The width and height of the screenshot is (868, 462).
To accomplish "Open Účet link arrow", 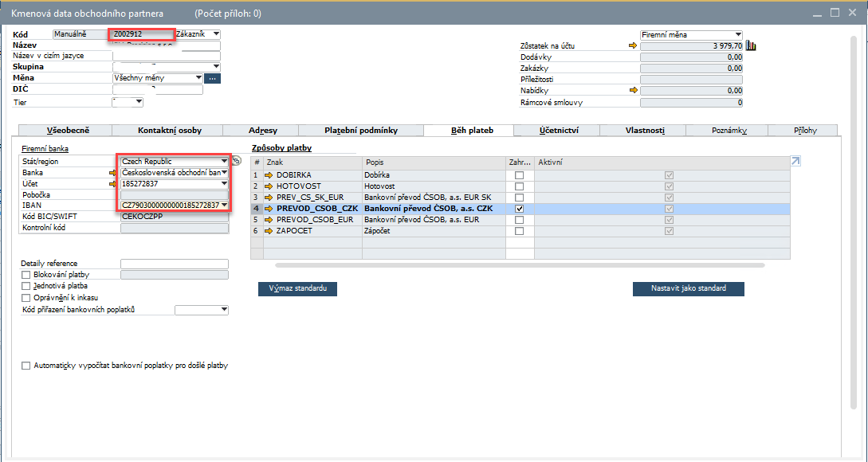I will pyautogui.click(x=114, y=184).
